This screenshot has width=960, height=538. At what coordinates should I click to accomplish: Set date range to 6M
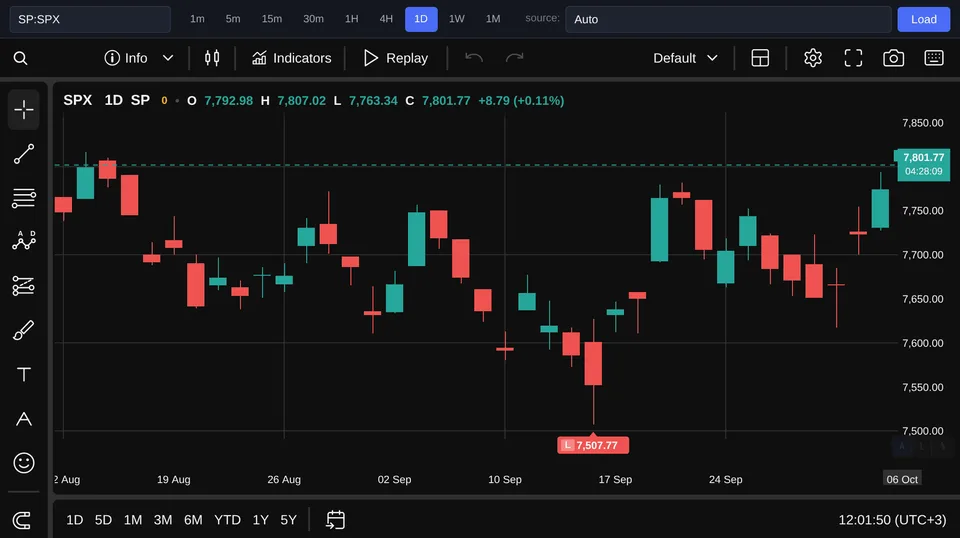coord(193,520)
